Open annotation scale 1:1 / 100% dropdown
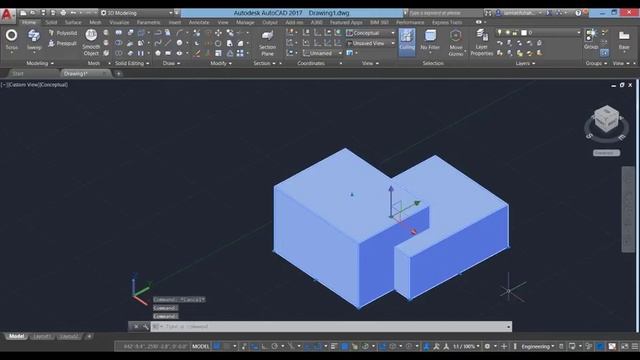This screenshot has height=360, width=640. point(466,346)
